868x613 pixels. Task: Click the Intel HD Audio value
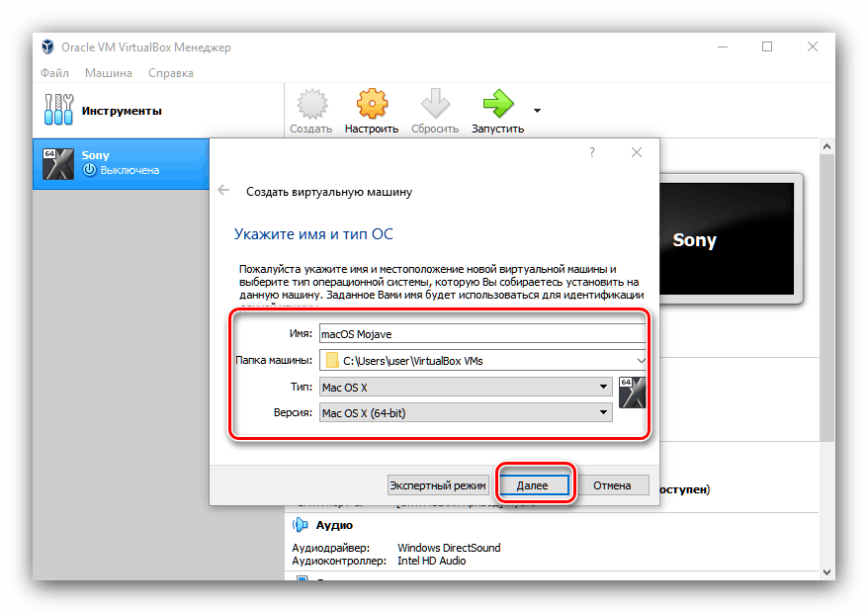[x=431, y=561]
